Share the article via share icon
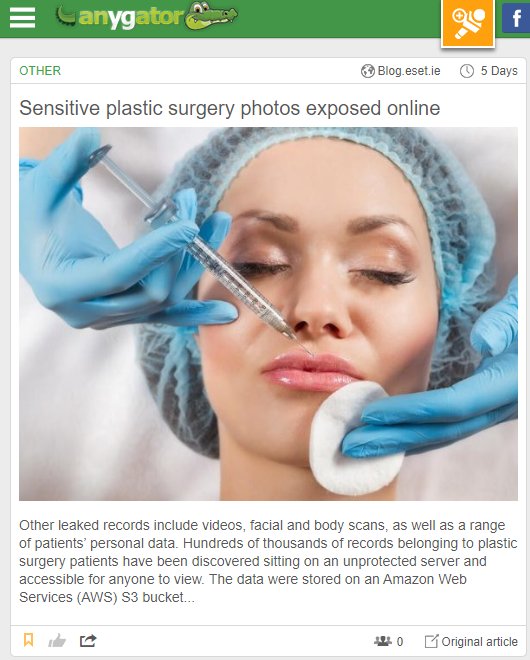 88,641
